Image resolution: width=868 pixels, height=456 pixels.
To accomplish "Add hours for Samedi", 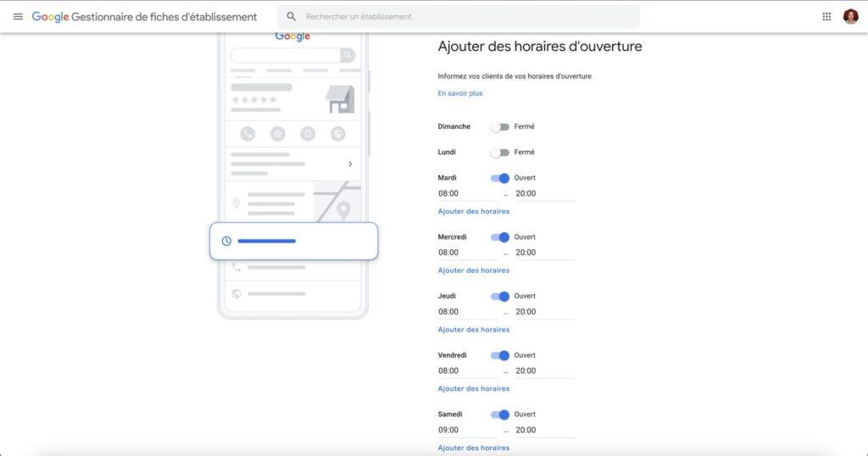I will click(473, 448).
